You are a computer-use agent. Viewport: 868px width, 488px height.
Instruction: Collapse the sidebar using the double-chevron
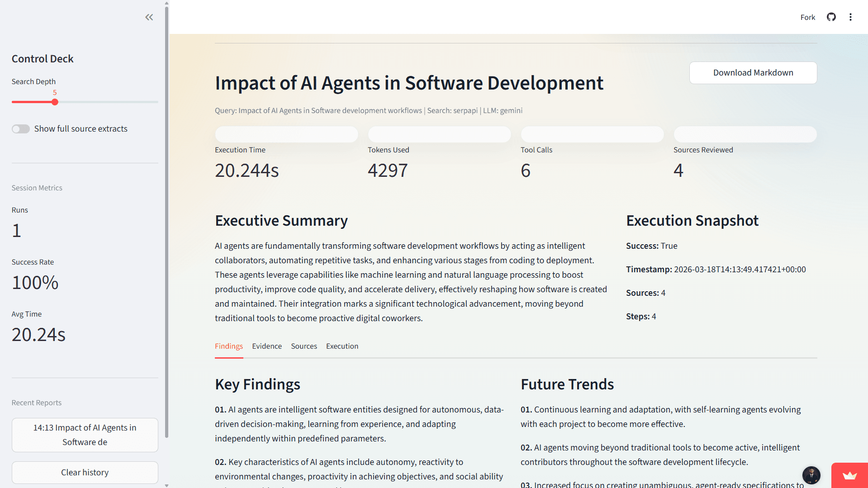point(149,17)
